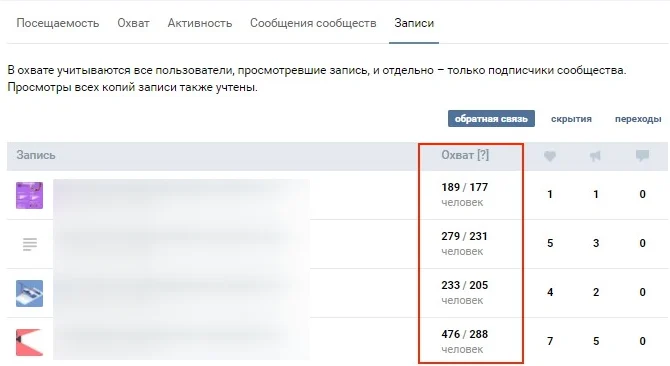Image resolution: width=670 pixels, height=366 pixels.
Task: Switch to переходы filter
Action: [x=638, y=119]
